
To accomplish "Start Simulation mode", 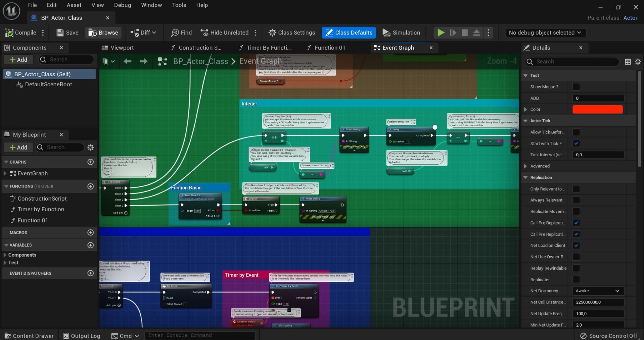I will point(401,33).
